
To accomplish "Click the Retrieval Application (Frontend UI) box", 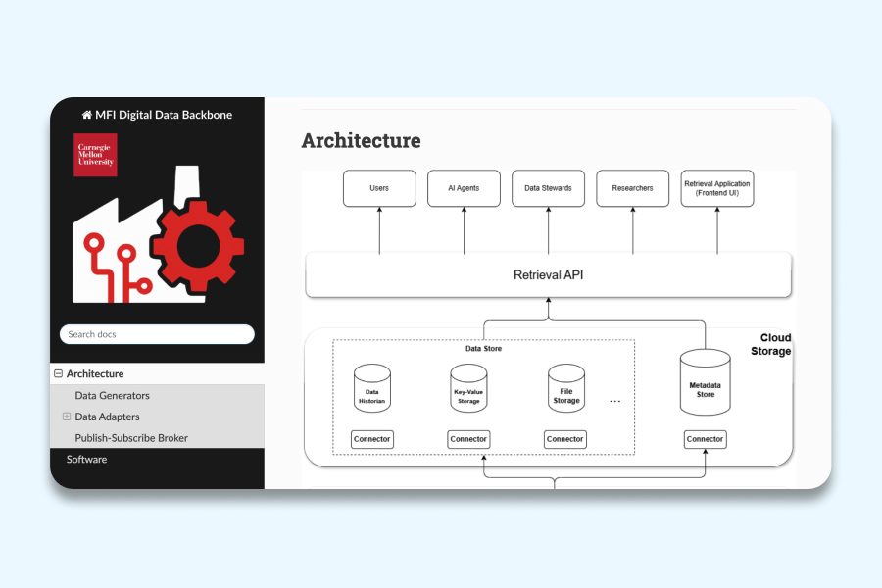I will pos(717,188).
